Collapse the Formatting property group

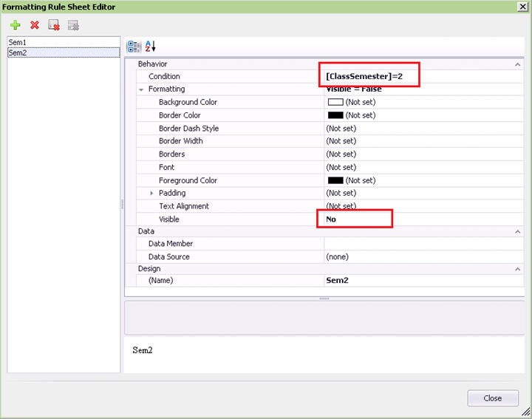tap(141, 89)
